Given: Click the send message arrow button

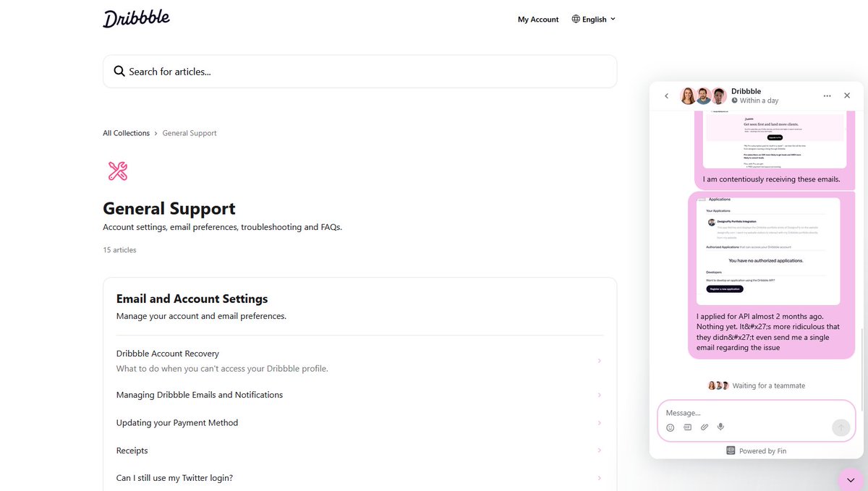Looking at the screenshot, I should point(840,427).
